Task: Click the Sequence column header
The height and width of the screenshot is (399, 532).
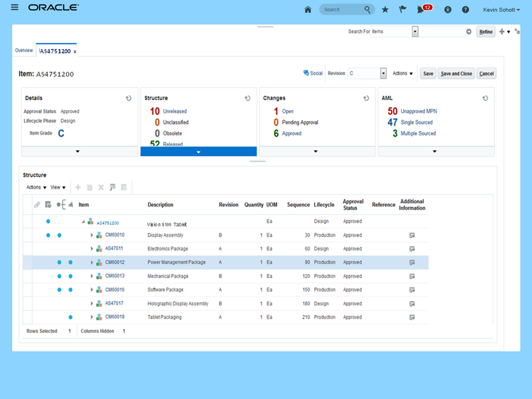Action: coord(298,204)
